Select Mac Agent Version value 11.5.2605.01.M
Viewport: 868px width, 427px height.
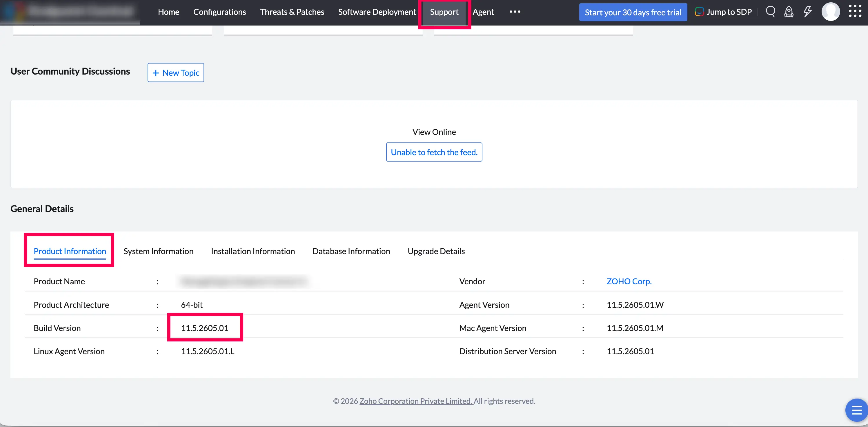635,328
